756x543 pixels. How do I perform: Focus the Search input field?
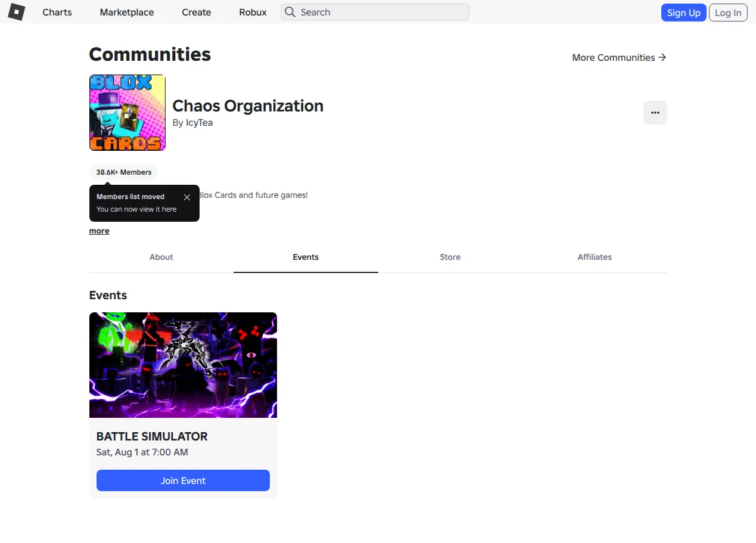point(375,12)
